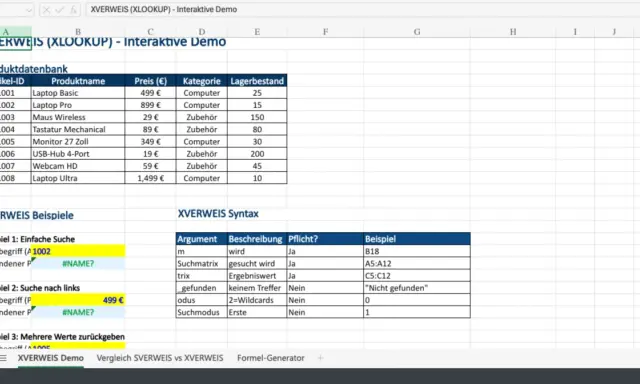This screenshot has width=640, height=384.
Task: Select the Laptop Ultra cell
Action: [78, 178]
